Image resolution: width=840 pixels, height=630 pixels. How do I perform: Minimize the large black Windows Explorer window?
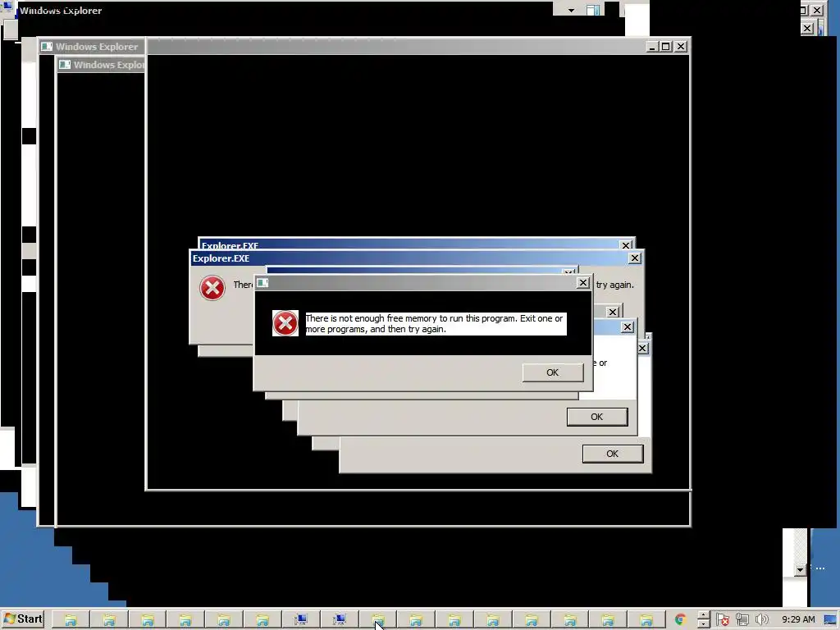[651, 47]
